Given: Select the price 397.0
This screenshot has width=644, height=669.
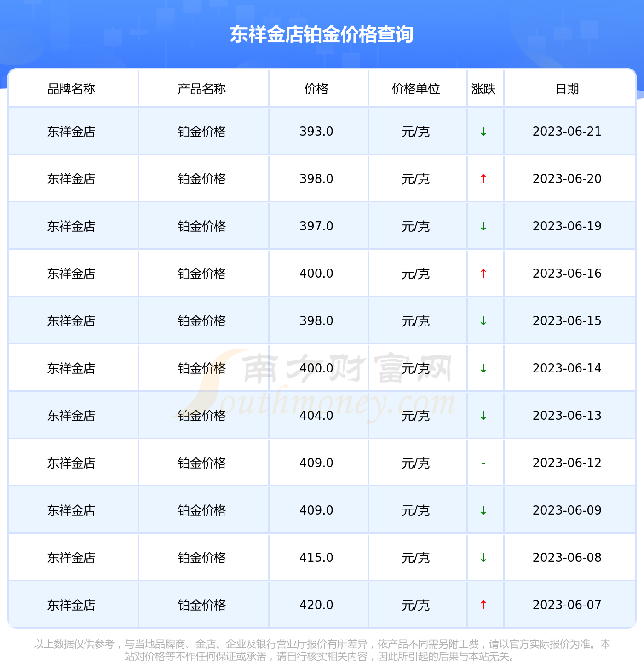Looking at the screenshot, I should click(316, 226).
